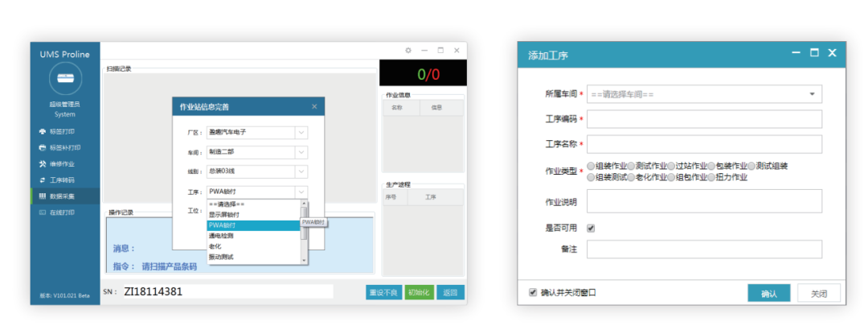Select the 老化作业 radio button
Image resolution: width=868 pixels, height=326 pixels.
pyautogui.click(x=631, y=177)
